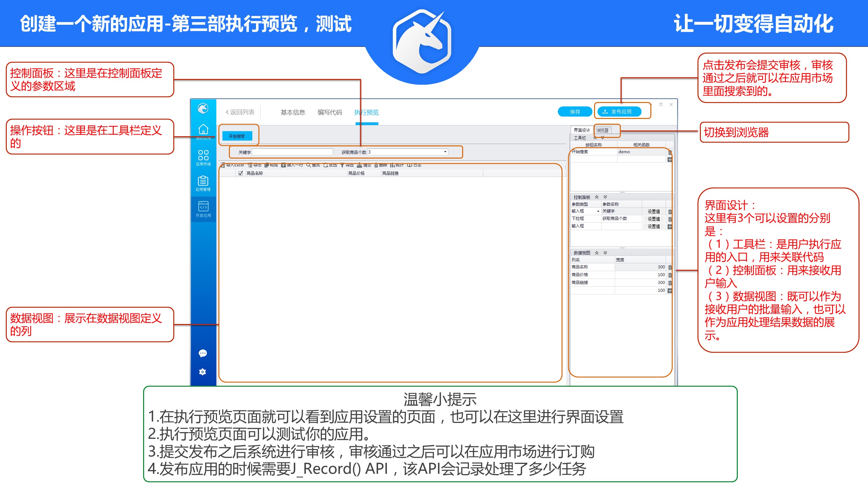The image size is (868, 488).
Task: Click the 发布应用 button
Action: pos(619,111)
